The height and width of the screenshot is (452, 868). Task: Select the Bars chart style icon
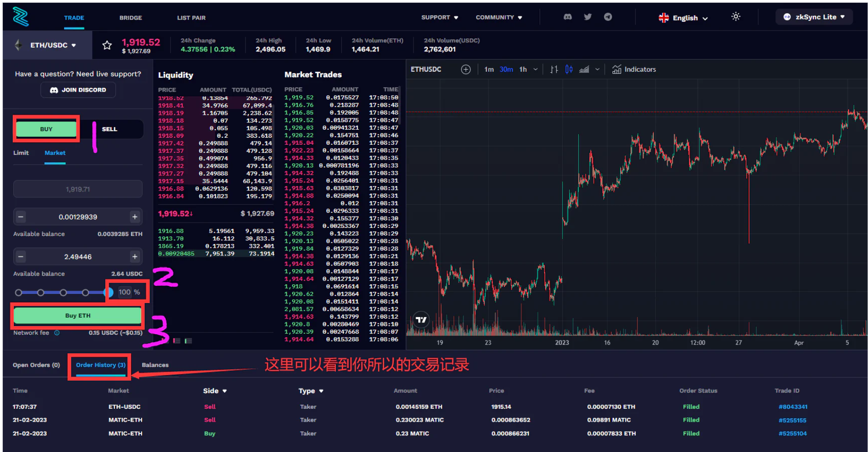(554, 69)
